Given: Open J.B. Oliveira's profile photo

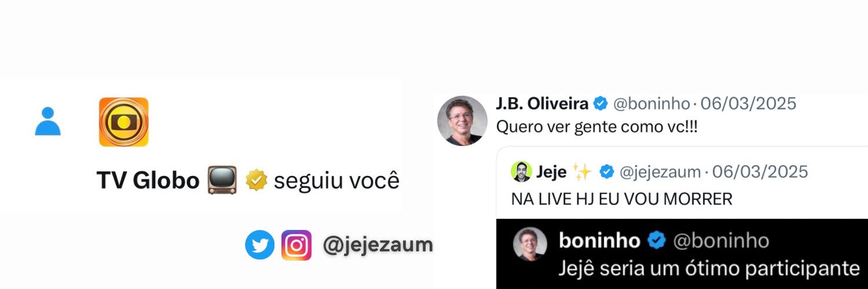Looking at the screenshot, I should click(462, 120).
